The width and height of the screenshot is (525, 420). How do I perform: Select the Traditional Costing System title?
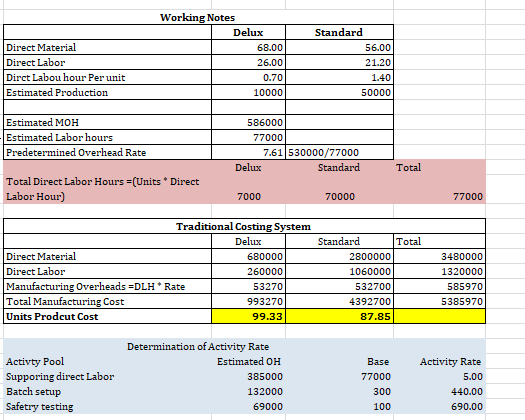(243, 226)
